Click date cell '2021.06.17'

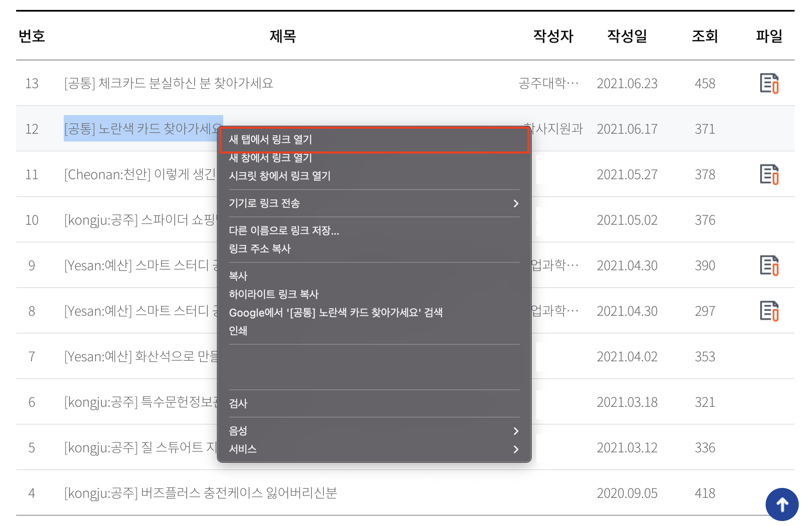[x=627, y=129]
